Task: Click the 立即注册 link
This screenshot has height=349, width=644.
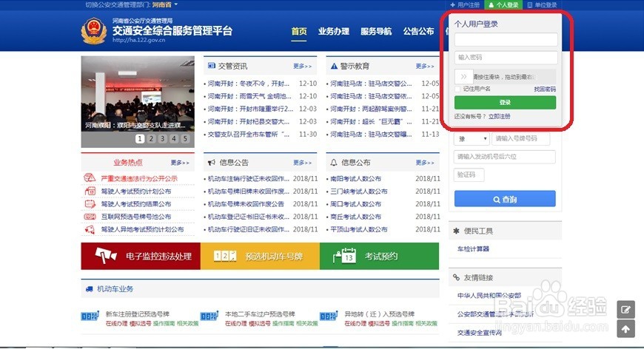Action: [500, 117]
